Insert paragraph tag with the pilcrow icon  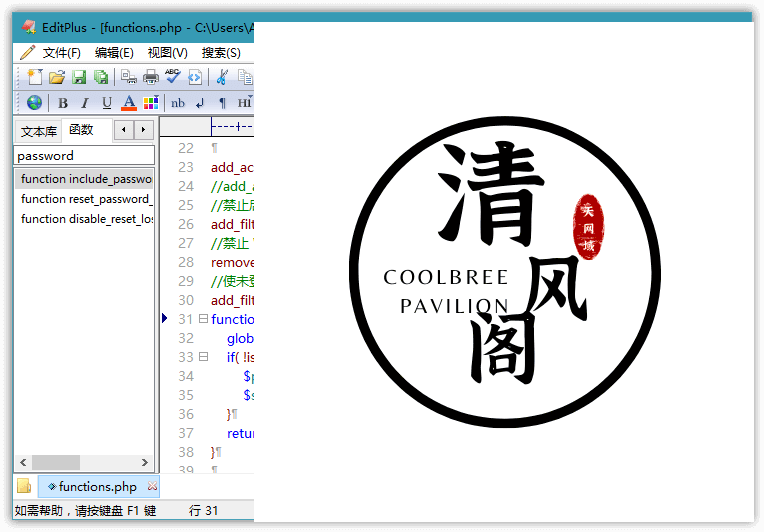pos(222,103)
